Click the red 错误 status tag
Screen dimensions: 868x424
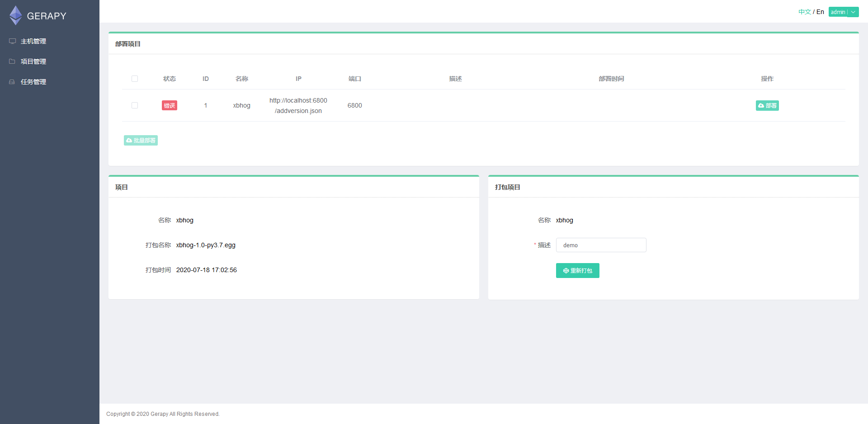tap(170, 105)
